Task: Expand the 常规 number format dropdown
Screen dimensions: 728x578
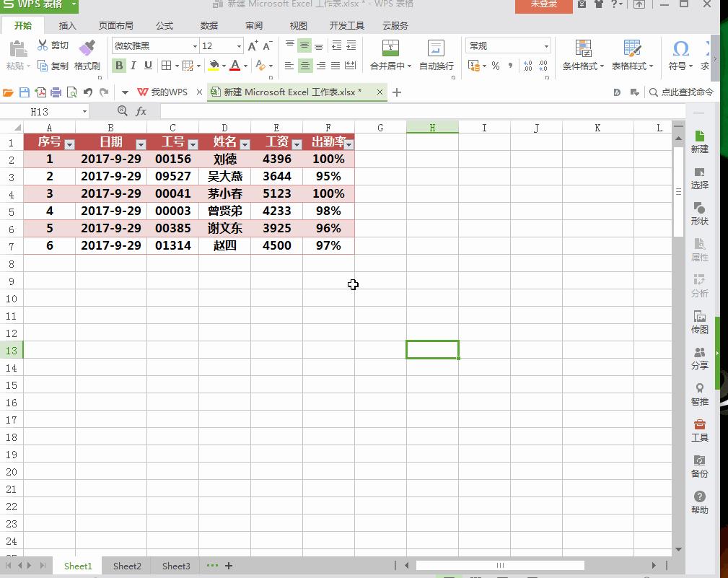Action: (x=546, y=46)
